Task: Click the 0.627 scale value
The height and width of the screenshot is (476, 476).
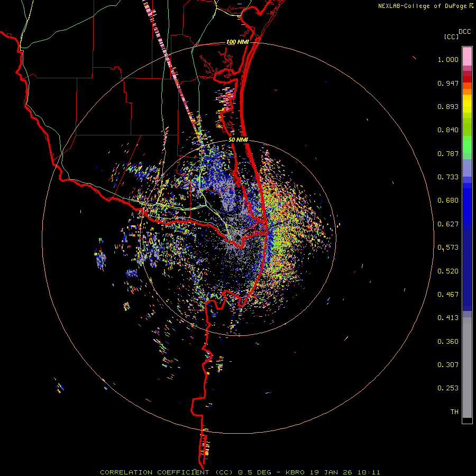Action: pyautogui.click(x=448, y=224)
